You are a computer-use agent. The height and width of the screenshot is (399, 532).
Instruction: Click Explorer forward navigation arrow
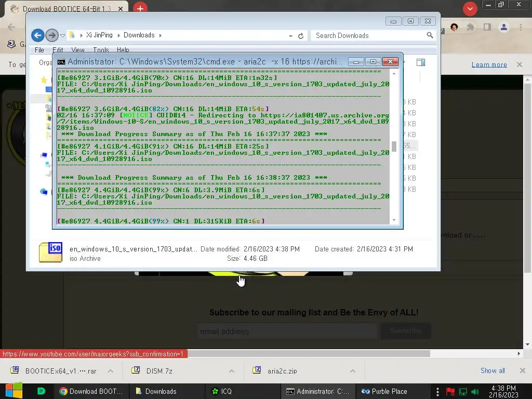click(x=51, y=35)
